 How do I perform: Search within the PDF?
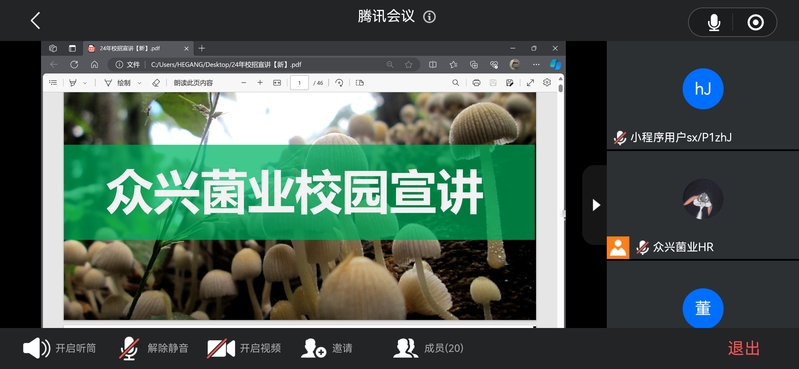coord(456,83)
